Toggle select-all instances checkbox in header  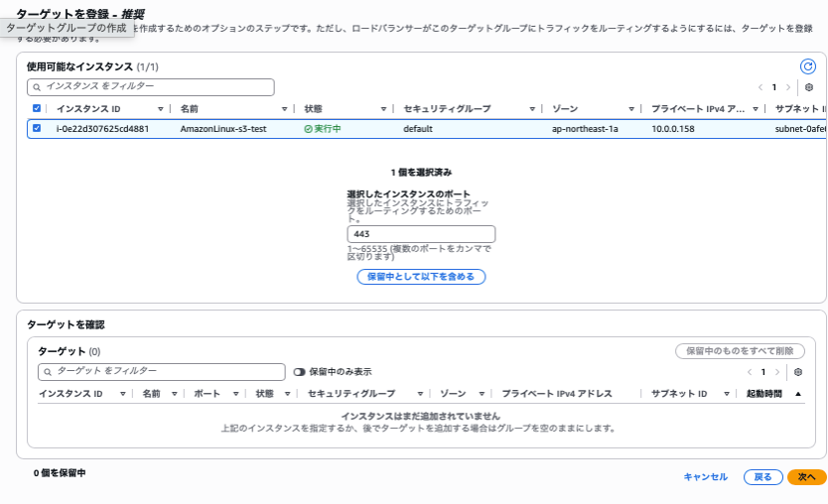tap(37, 108)
